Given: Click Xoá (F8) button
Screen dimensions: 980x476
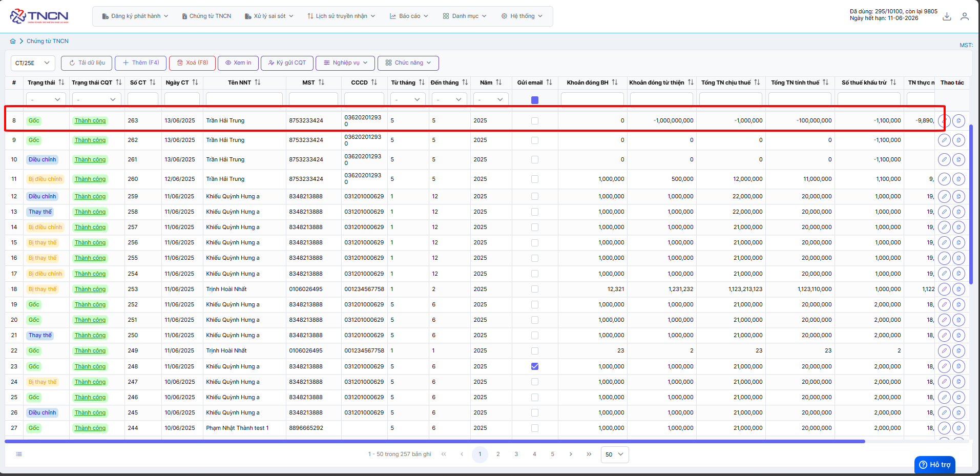Looking at the screenshot, I should click(192, 63).
